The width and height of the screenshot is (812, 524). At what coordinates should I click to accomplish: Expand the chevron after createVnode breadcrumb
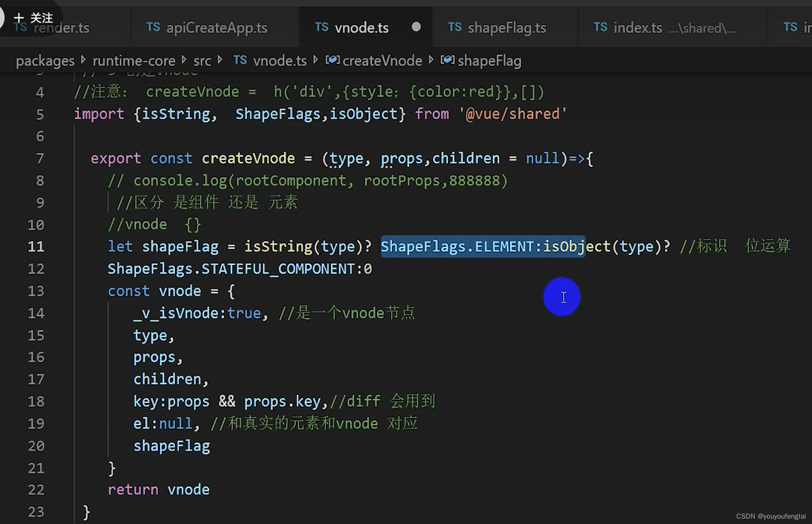tap(431, 60)
